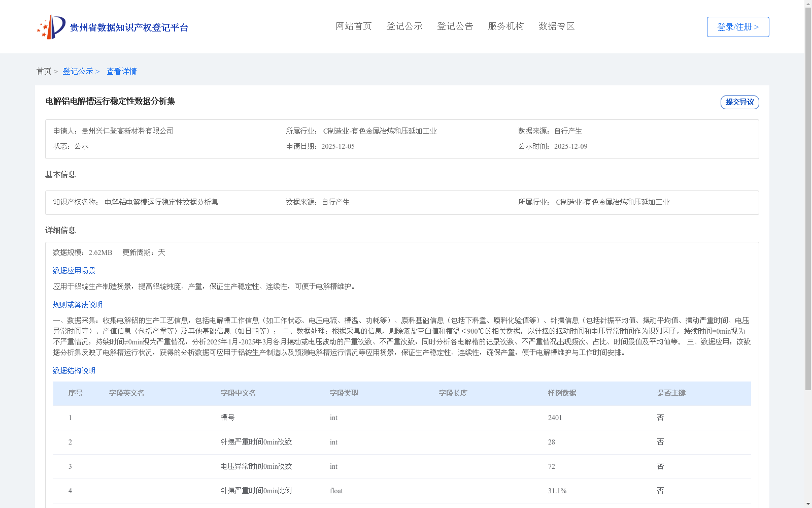The height and width of the screenshot is (508, 812).
Task: Click the 数据结构说明 heading
Action: pos(74,371)
